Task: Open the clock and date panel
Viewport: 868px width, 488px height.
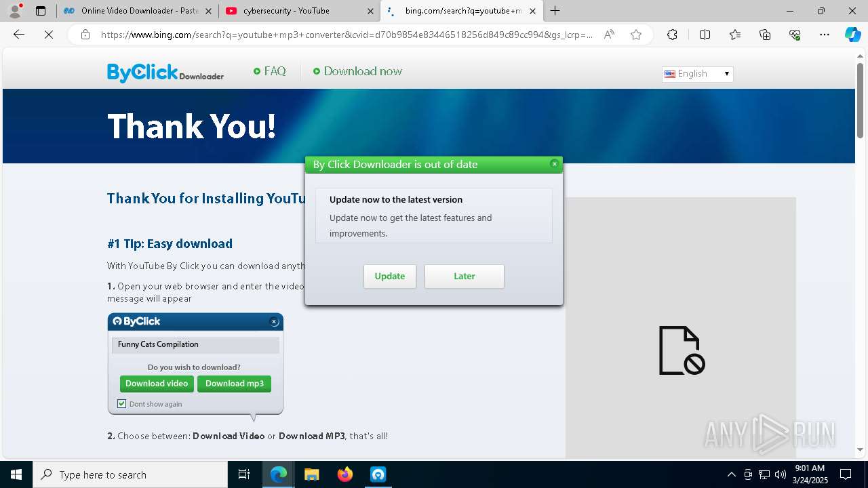Action: (810, 474)
